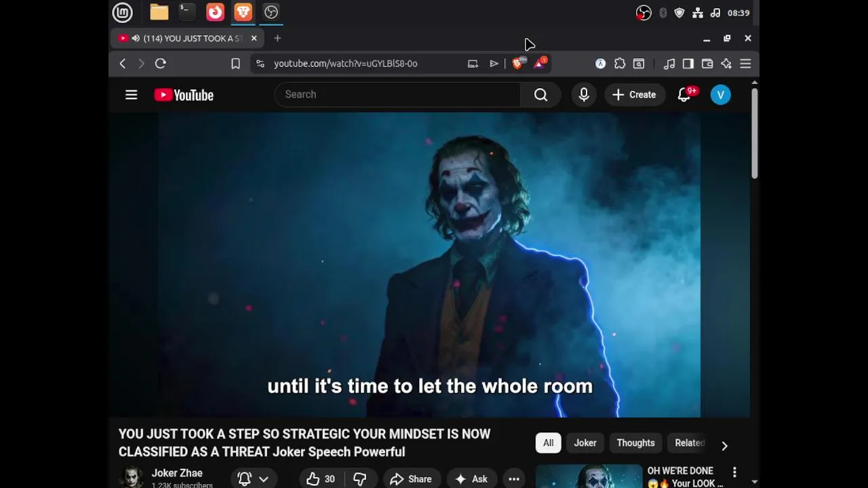
Task: Go to YouTube home via logo
Action: coord(184,95)
